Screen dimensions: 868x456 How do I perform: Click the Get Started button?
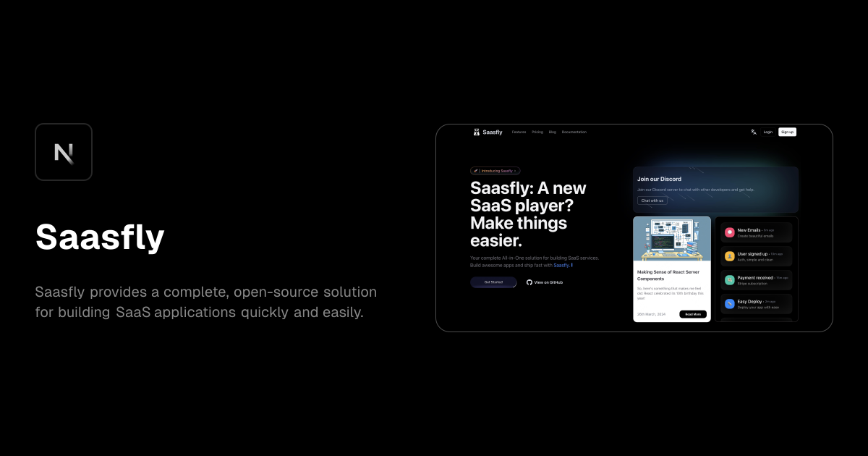tap(493, 282)
